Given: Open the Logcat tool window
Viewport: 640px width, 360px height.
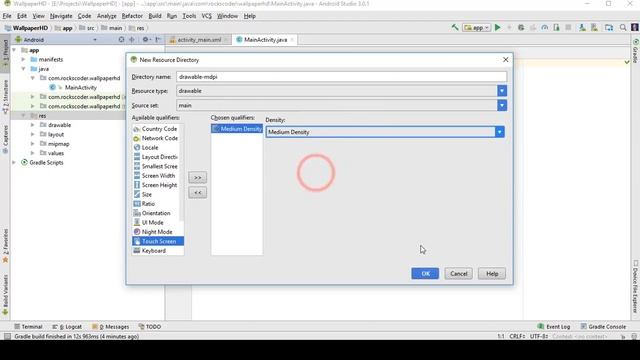Looking at the screenshot, I should point(67,327).
